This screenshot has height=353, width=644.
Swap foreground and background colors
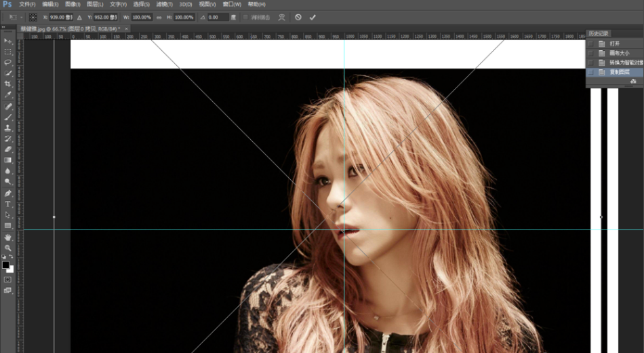[12, 257]
